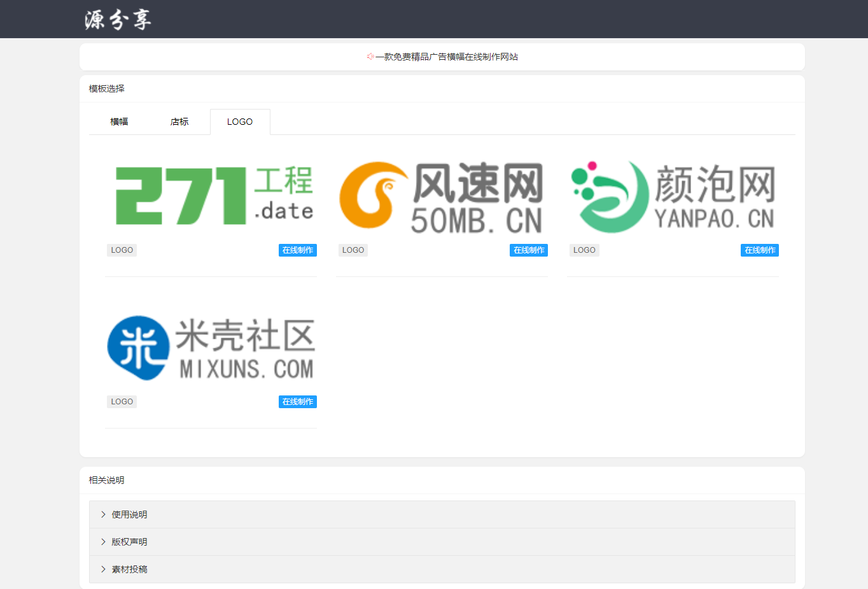Click the 在线制作 button for 米壳社区
This screenshot has height=589, width=868.
pos(297,401)
